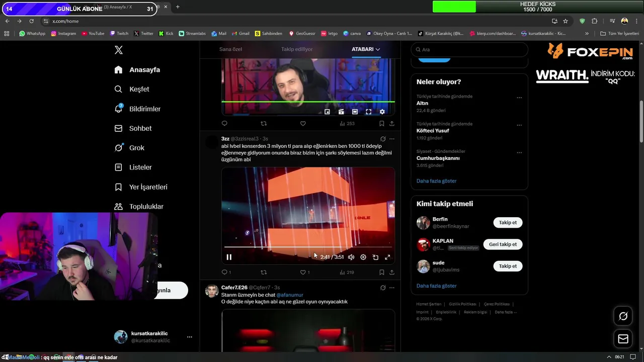This screenshot has height=362, width=644.
Task: Follow sude with Takip et
Action: (x=508, y=266)
